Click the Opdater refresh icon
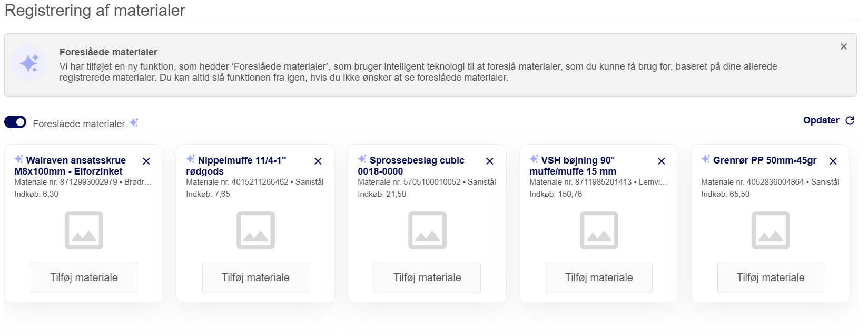 850,121
